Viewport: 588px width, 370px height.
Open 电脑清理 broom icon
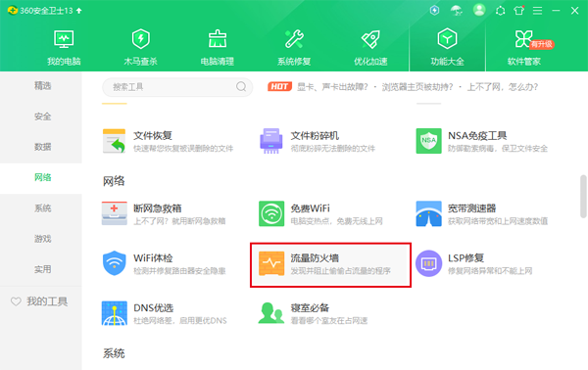[x=218, y=39]
